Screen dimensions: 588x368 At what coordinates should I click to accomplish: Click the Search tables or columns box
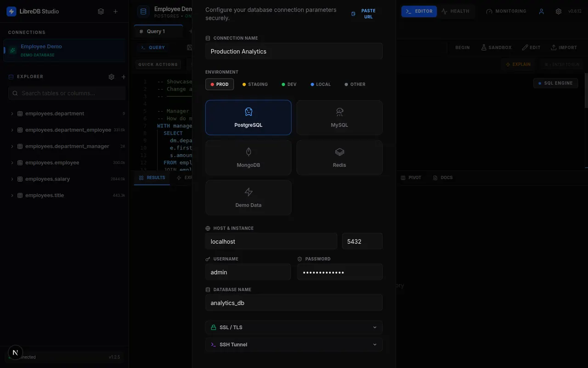(67, 93)
